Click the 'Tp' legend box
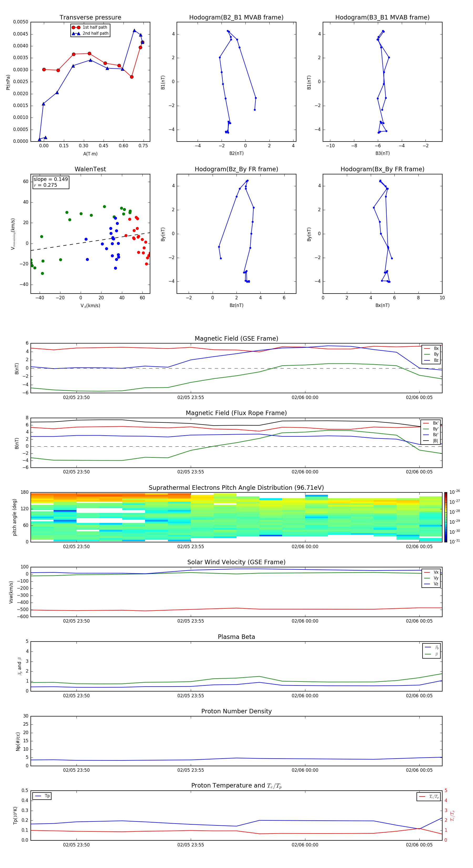This screenshot has width=473, height=868. pos(42,796)
